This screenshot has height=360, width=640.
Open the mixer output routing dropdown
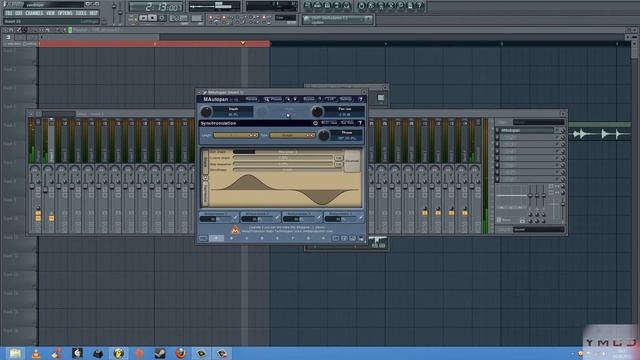[x=538, y=229]
